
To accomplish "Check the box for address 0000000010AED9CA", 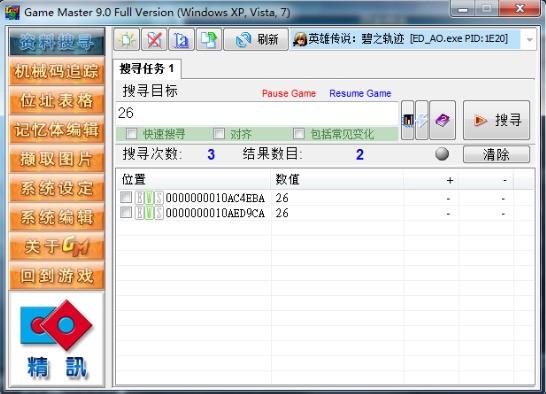I will tap(126, 212).
